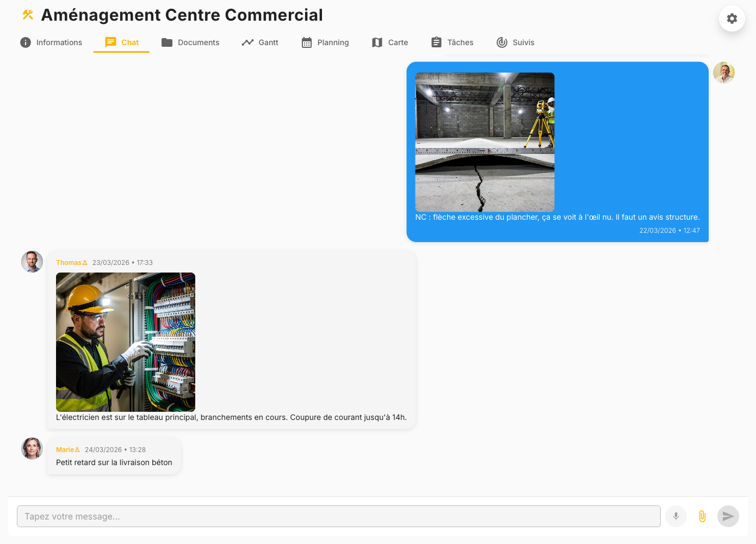Image resolution: width=756 pixels, height=544 pixels.
Task: Open the settings gear button
Action: click(732, 18)
